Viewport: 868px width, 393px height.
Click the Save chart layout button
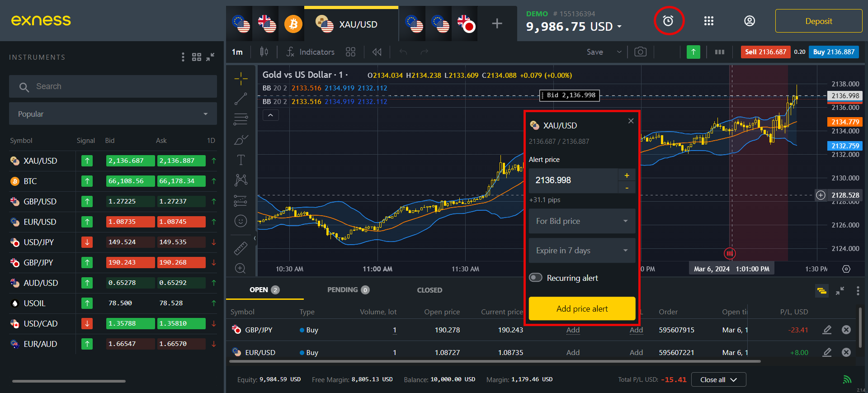tap(594, 52)
